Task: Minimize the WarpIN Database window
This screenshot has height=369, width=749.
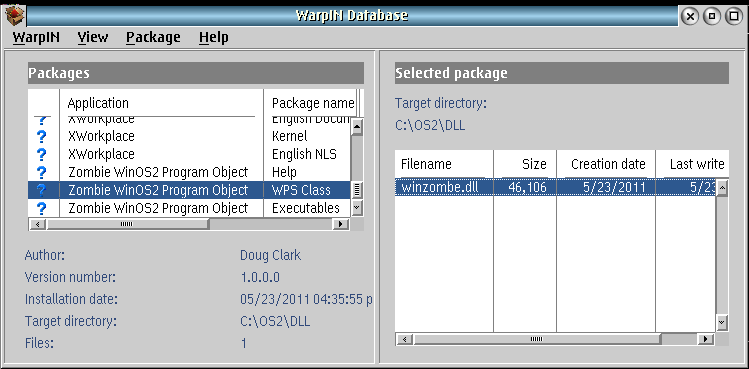Action: pos(712,16)
